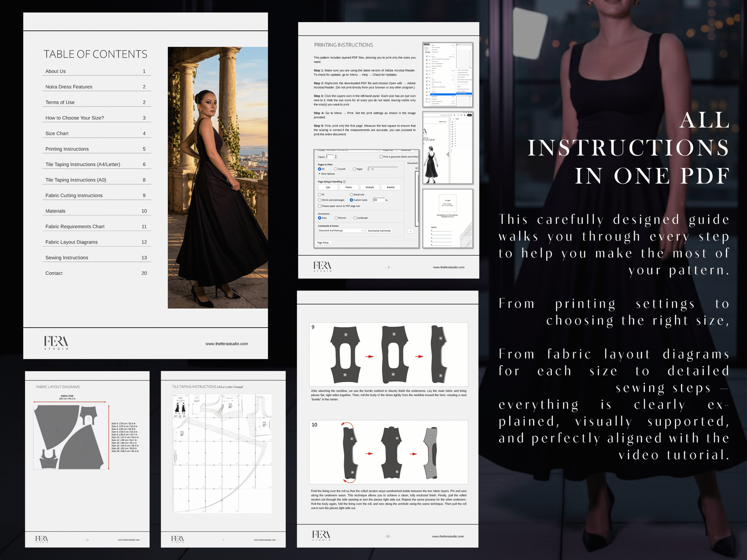Select the Landscape orientation radio button

pyautogui.click(x=355, y=218)
